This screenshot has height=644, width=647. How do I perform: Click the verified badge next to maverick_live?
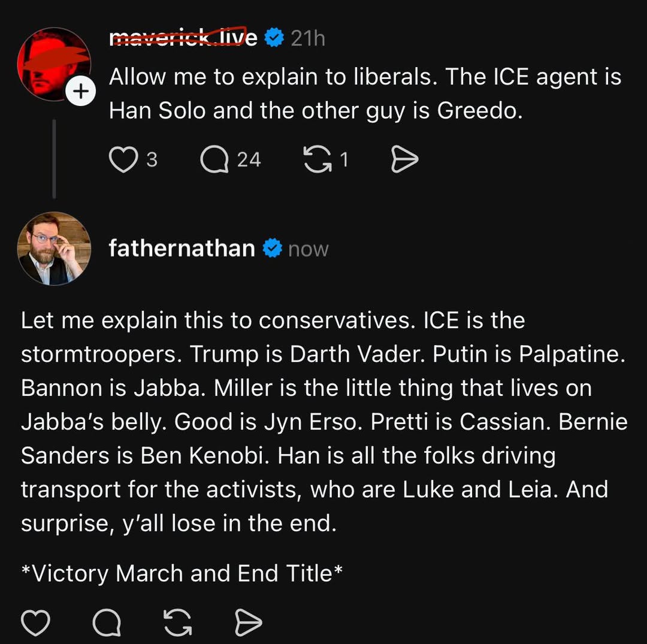274,37
